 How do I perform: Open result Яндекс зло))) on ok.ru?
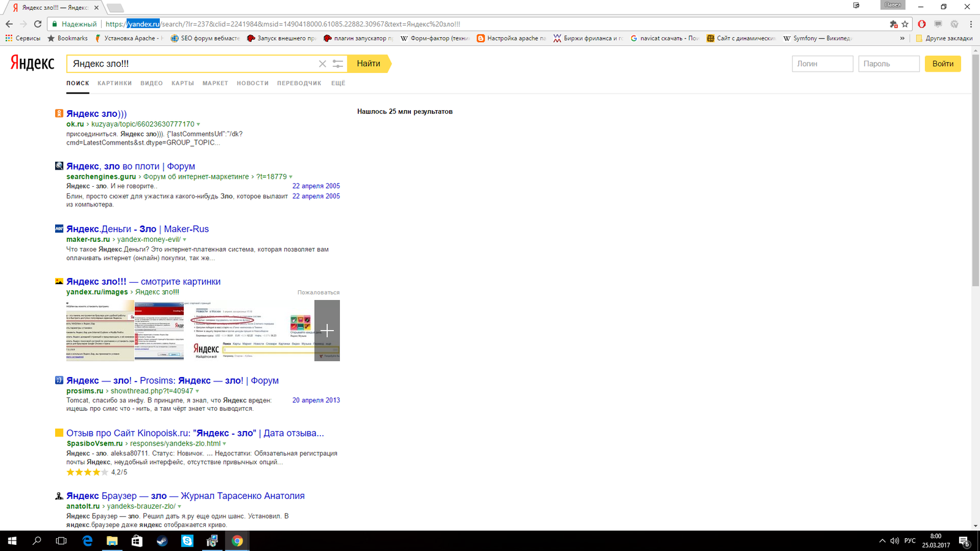(x=96, y=114)
